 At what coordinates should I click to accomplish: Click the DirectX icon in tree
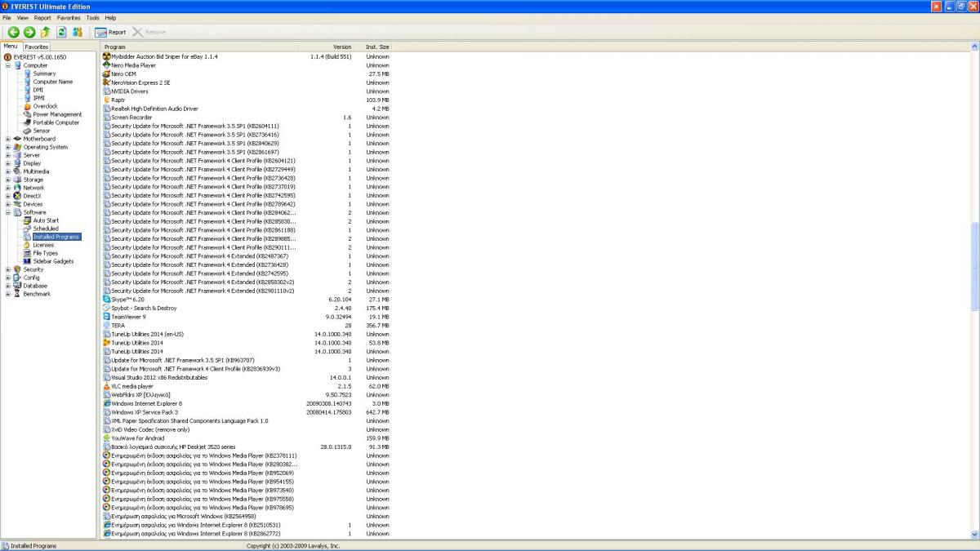point(17,196)
